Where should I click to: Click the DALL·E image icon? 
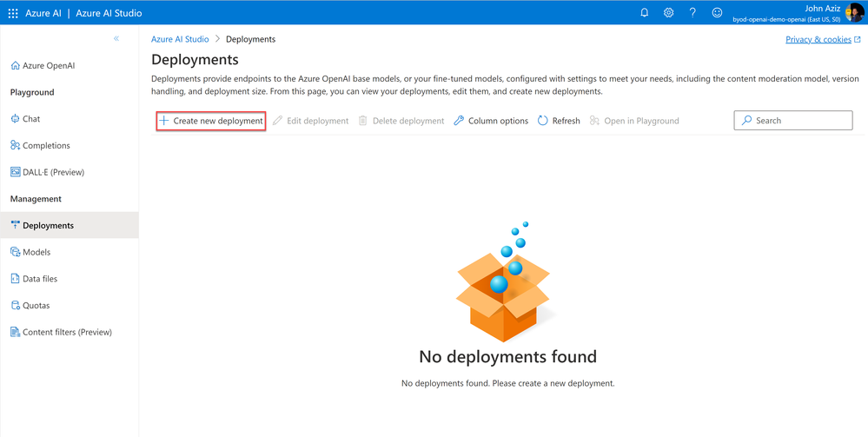(x=15, y=172)
